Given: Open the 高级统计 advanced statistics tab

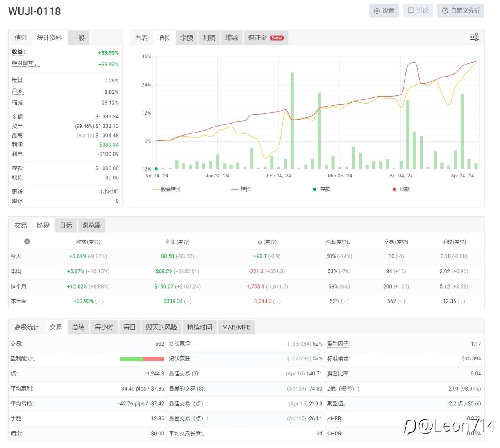Looking at the screenshot, I should coord(27,327).
